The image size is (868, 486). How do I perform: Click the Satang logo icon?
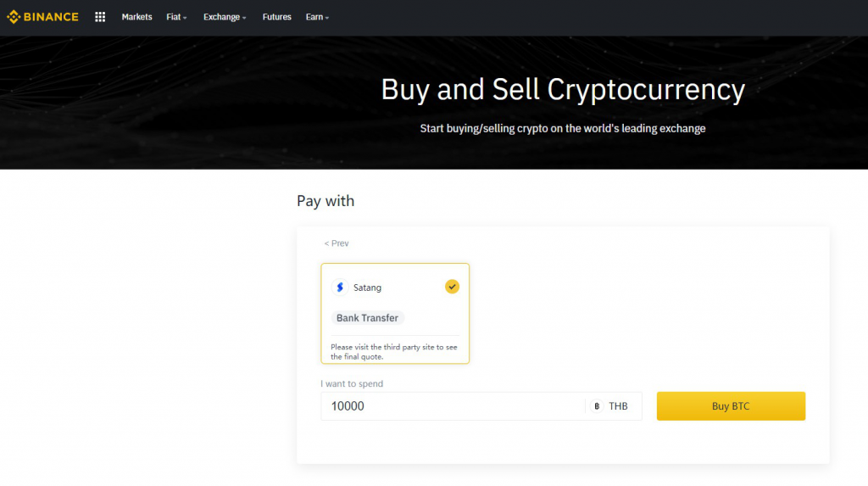pyautogui.click(x=340, y=288)
